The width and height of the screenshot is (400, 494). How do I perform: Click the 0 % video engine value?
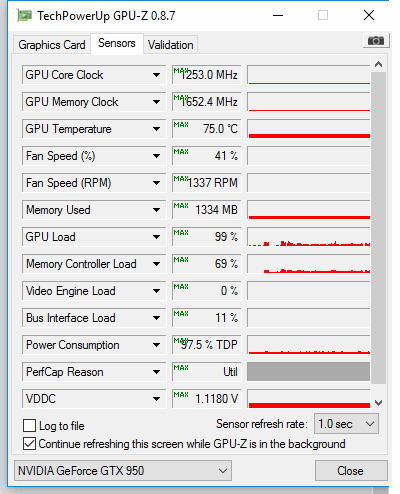coord(206,291)
